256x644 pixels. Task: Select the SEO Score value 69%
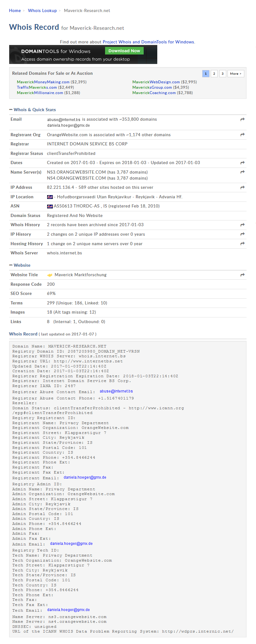51,294
